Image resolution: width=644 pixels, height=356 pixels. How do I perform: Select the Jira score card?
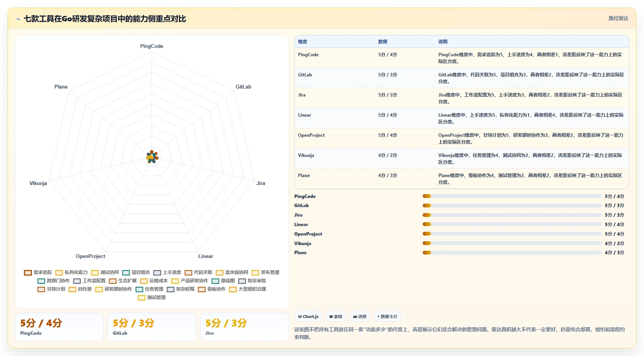click(245, 327)
